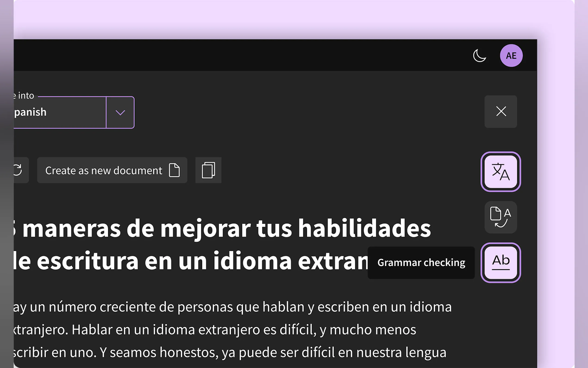This screenshot has width=588, height=368.
Task: Open the AE user profile avatar
Action: coord(511,55)
